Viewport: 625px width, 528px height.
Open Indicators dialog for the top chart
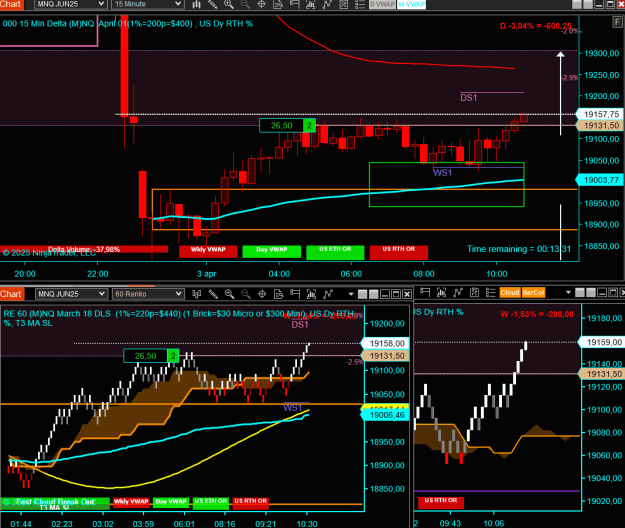click(311, 4)
